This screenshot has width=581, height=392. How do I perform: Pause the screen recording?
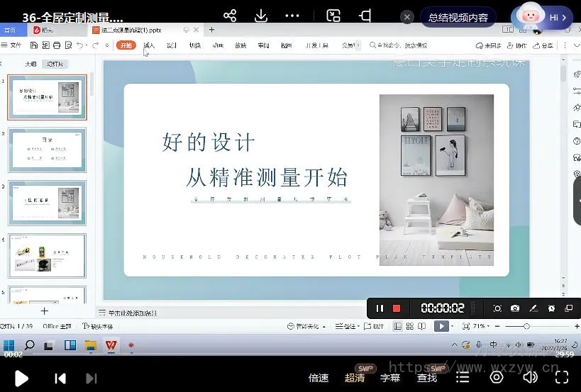click(x=380, y=308)
